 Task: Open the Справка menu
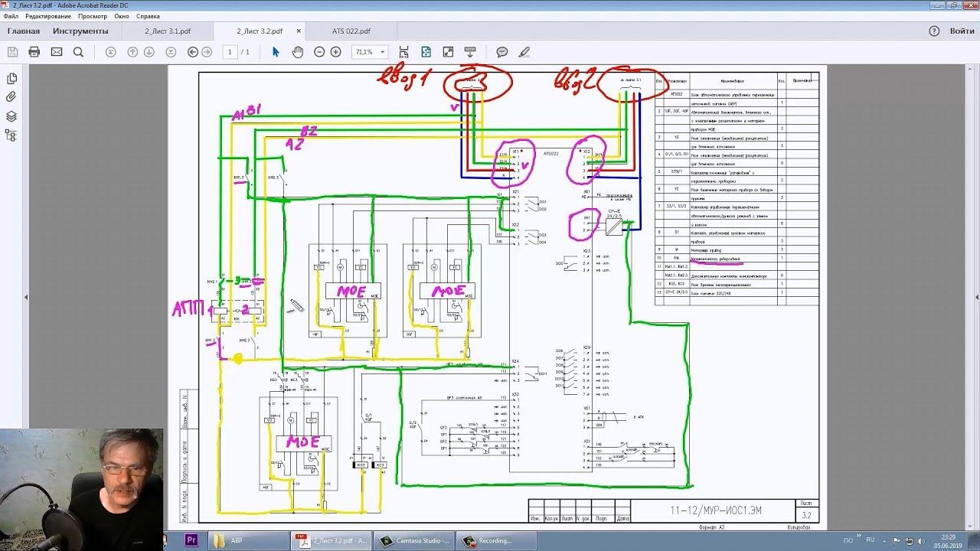pyautogui.click(x=148, y=16)
